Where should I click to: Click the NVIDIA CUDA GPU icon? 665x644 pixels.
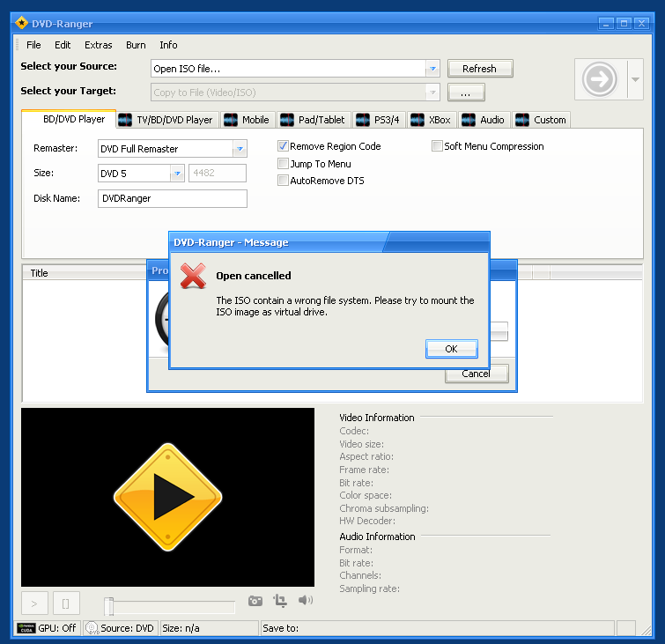pyautogui.click(x=26, y=628)
